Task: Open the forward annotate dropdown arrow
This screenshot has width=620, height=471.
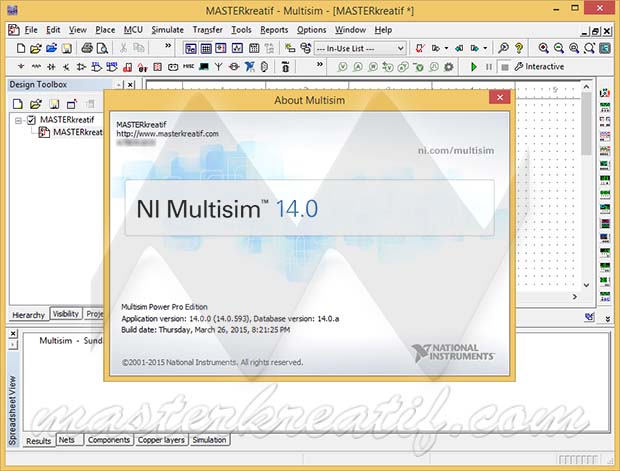Action: point(485,48)
